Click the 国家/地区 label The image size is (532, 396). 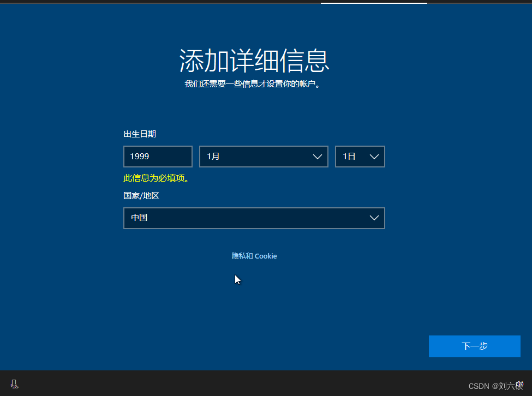tap(141, 196)
